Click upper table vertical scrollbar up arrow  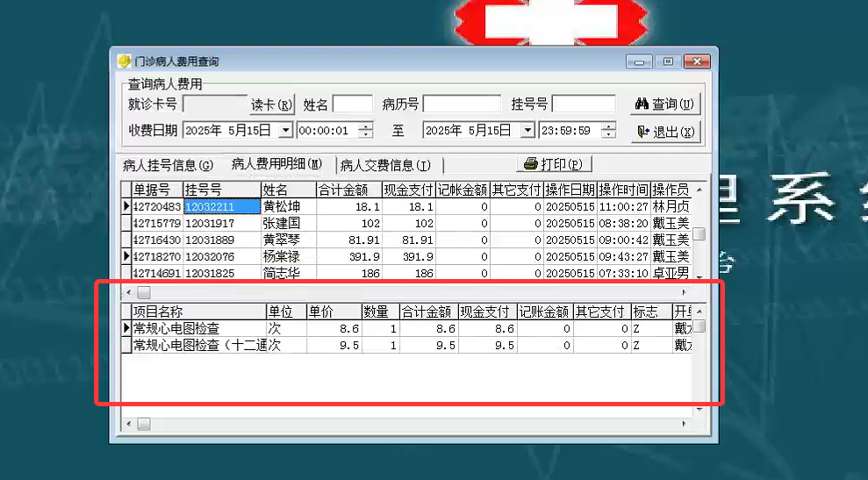(699, 190)
